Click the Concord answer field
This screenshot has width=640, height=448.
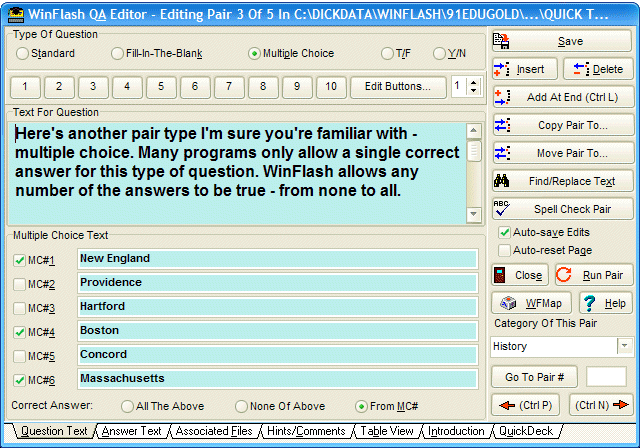click(x=278, y=355)
